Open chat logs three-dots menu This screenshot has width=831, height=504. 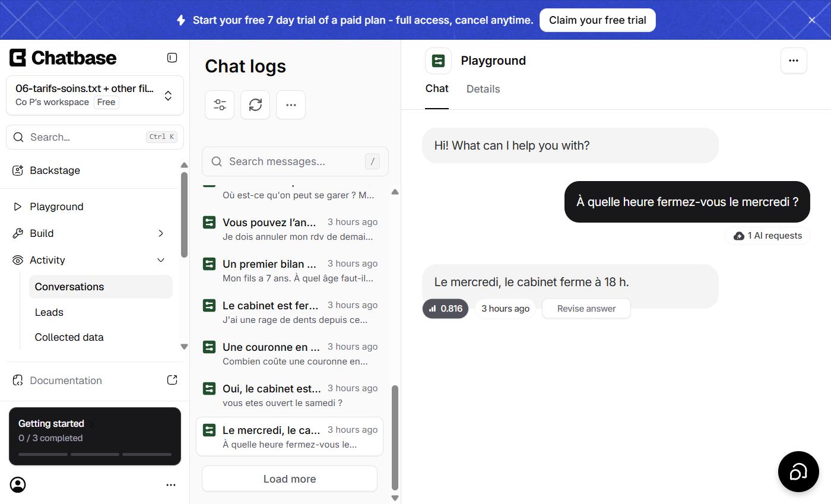pos(291,105)
